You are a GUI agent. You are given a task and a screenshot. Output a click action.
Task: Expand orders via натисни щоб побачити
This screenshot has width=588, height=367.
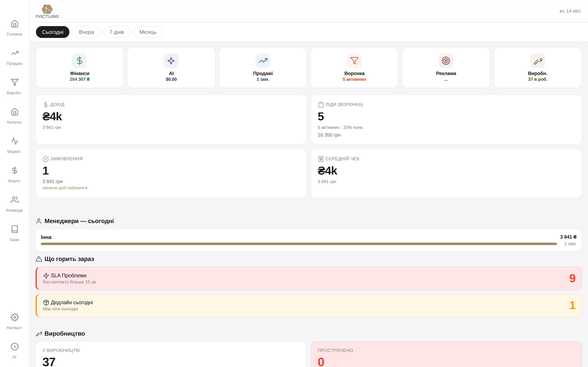point(65,188)
